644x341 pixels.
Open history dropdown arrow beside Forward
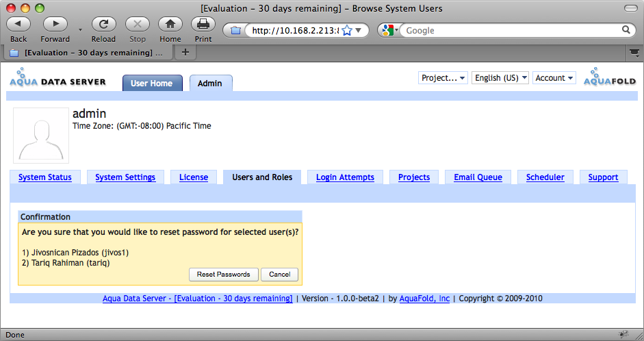[x=80, y=29]
